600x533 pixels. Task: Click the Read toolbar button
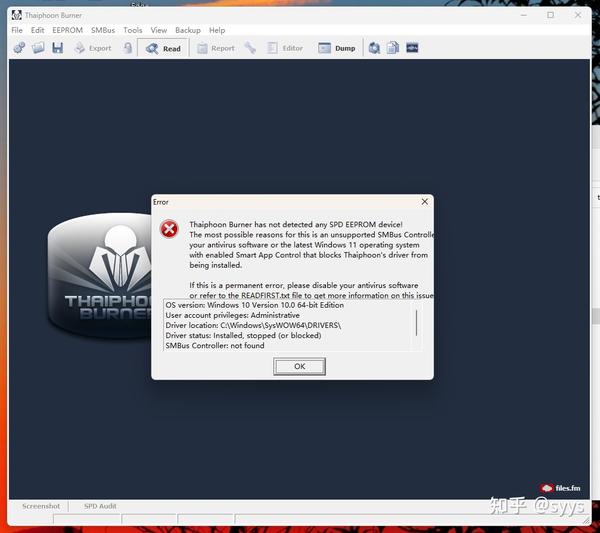coord(163,49)
